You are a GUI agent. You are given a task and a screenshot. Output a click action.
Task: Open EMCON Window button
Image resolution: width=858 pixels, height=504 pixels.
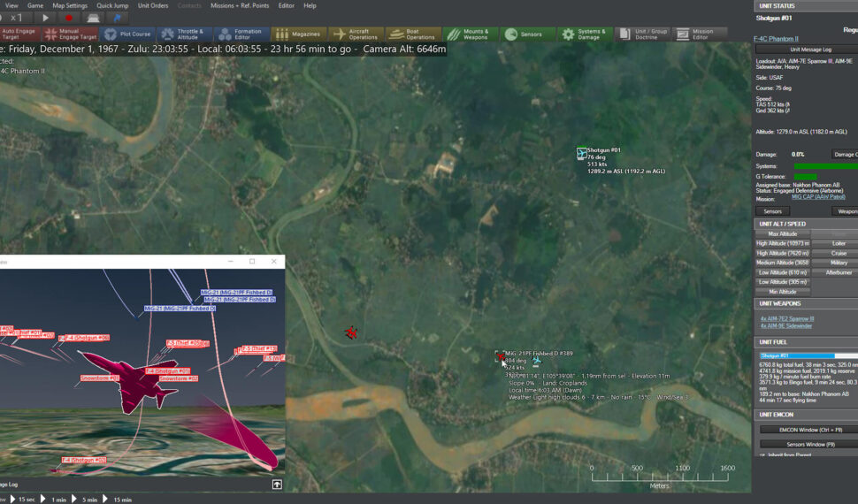pyautogui.click(x=807, y=430)
